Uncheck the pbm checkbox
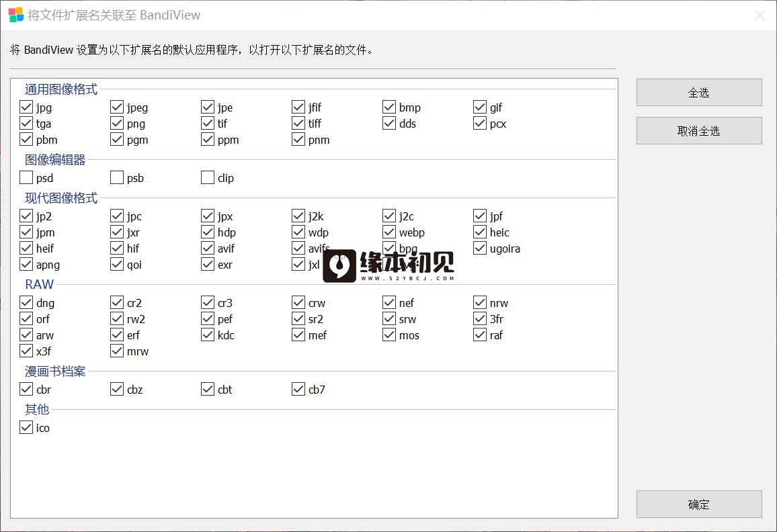 click(26, 139)
